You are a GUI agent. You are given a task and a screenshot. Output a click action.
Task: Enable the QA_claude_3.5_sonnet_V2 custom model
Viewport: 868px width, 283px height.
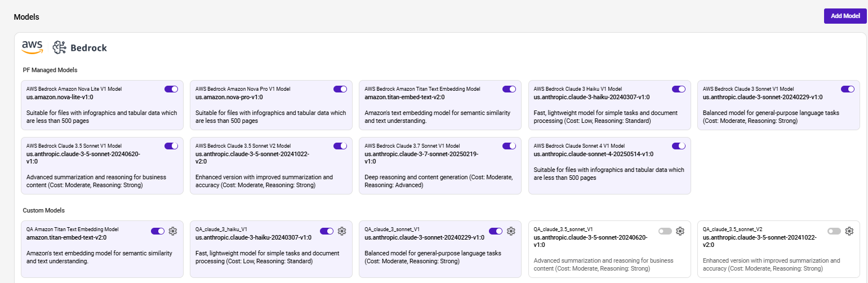pyautogui.click(x=834, y=231)
